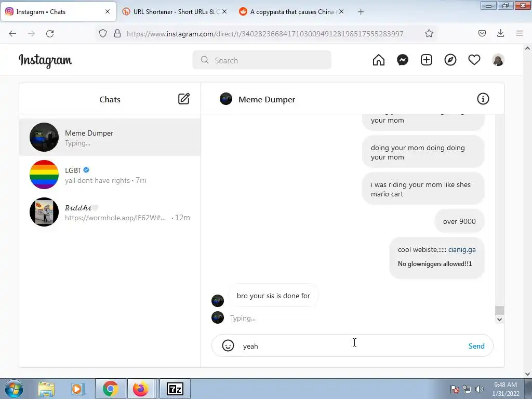Image resolution: width=532 pixels, height=399 pixels.
Task: Open the Firefox downloads icon
Action: 500,33
